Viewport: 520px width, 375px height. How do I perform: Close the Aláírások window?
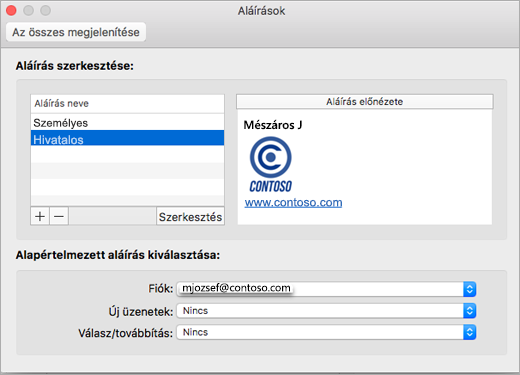coord(11,11)
